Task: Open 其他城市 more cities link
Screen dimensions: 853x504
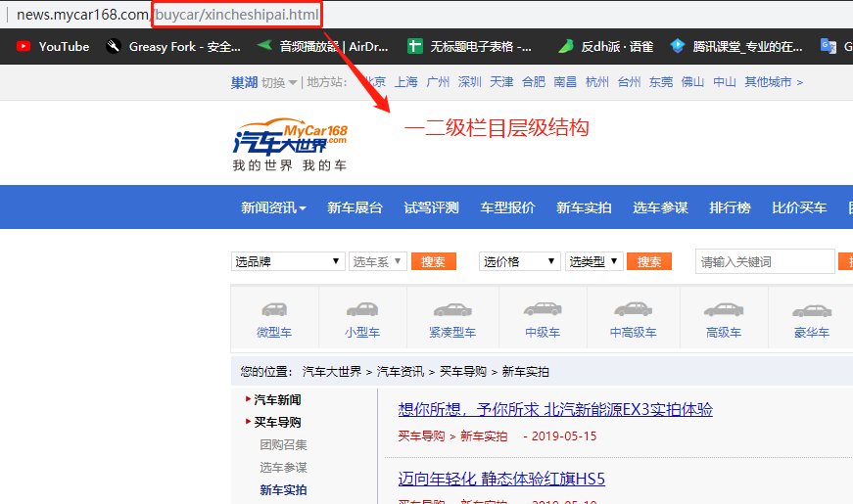Action: tap(774, 82)
